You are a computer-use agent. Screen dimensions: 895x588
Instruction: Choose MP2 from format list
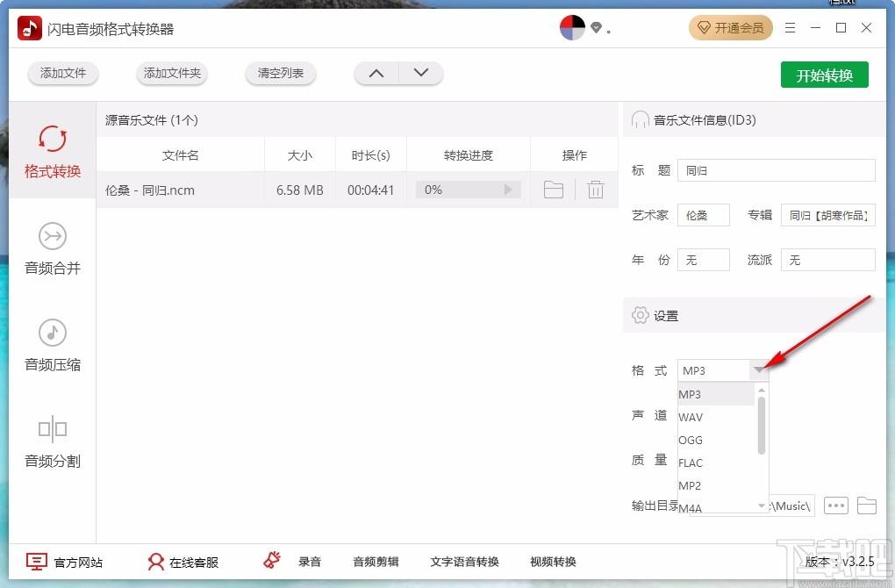716,486
